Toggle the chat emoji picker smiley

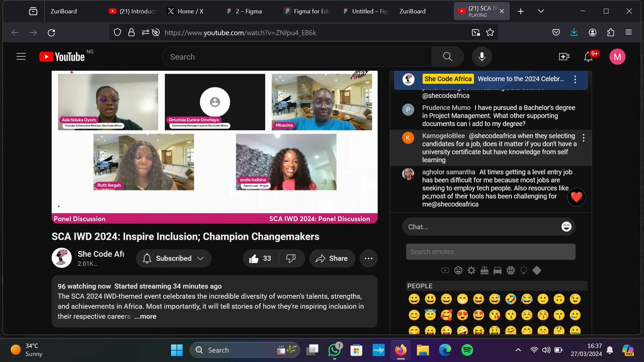click(566, 227)
